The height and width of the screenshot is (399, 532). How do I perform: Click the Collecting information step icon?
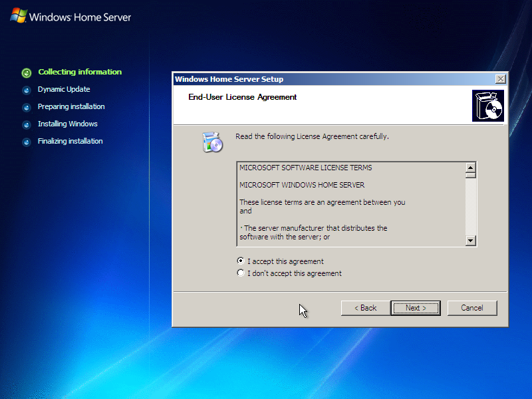point(27,72)
